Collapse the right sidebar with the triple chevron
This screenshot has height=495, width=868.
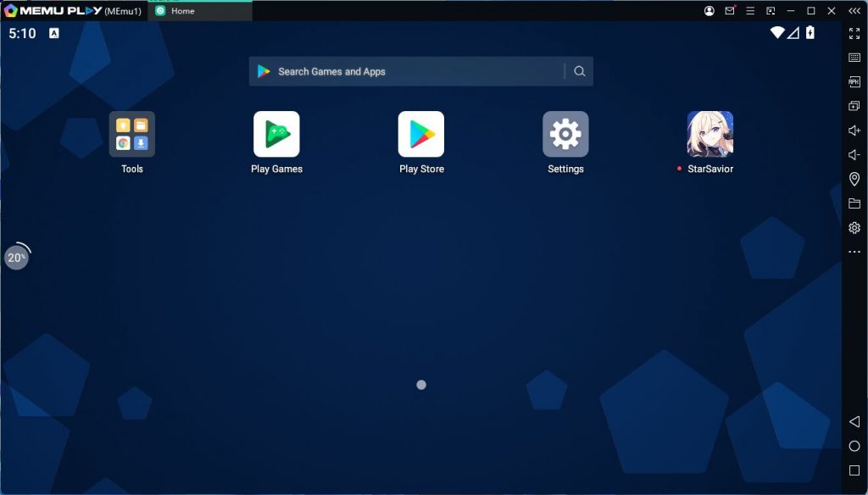coord(854,11)
